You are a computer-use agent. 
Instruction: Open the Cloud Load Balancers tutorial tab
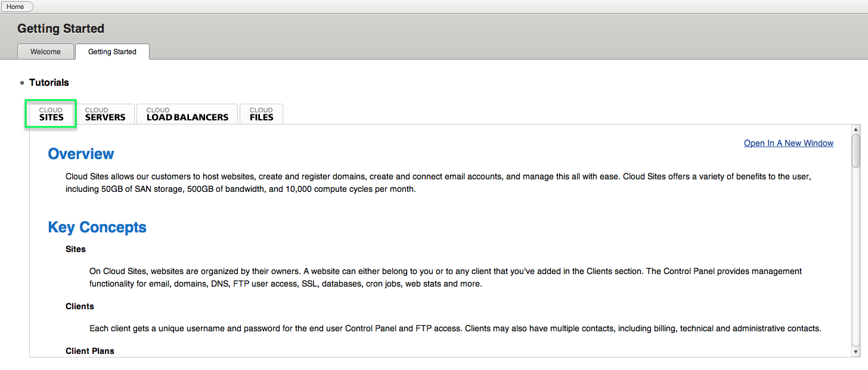(x=187, y=114)
